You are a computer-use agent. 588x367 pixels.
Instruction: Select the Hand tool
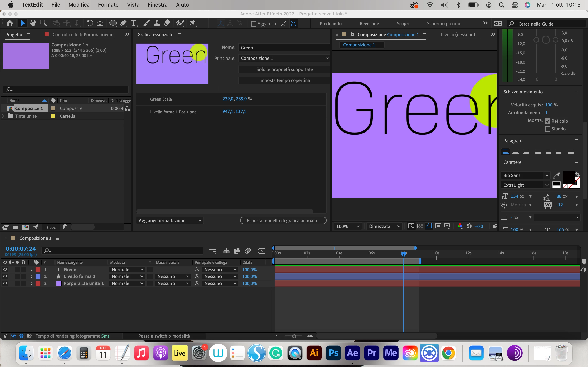[33, 23]
